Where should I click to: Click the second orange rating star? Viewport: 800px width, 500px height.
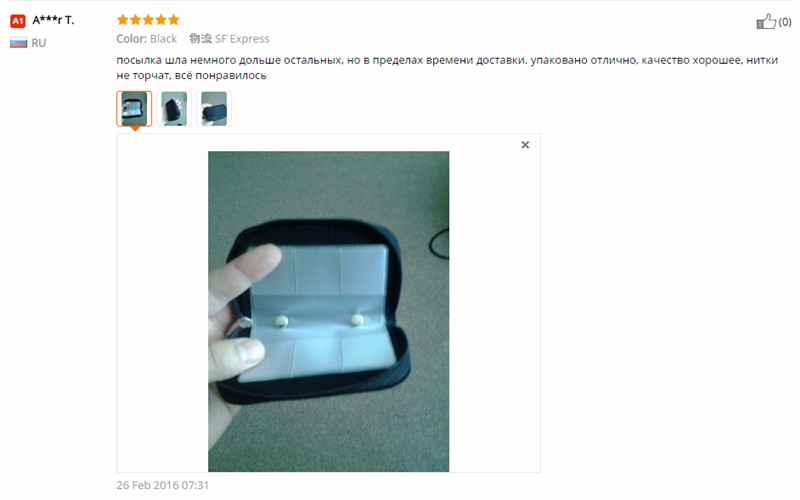coord(135,20)
